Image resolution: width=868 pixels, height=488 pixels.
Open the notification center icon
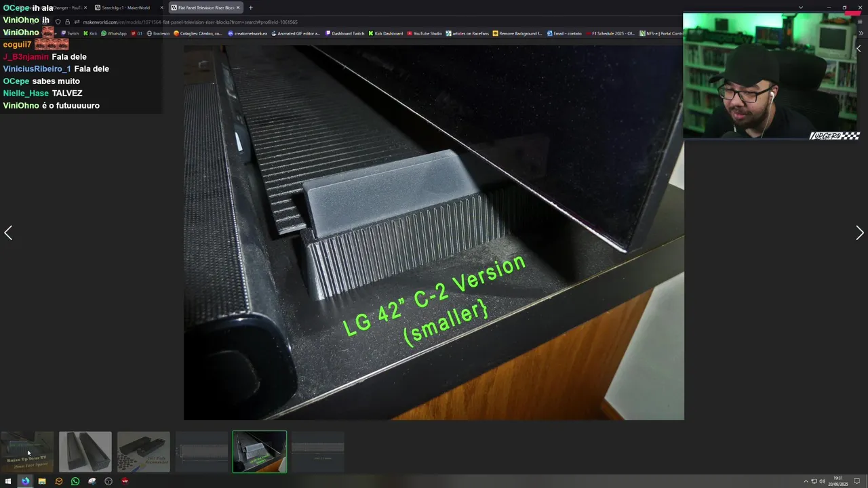(x=857, y=481)
